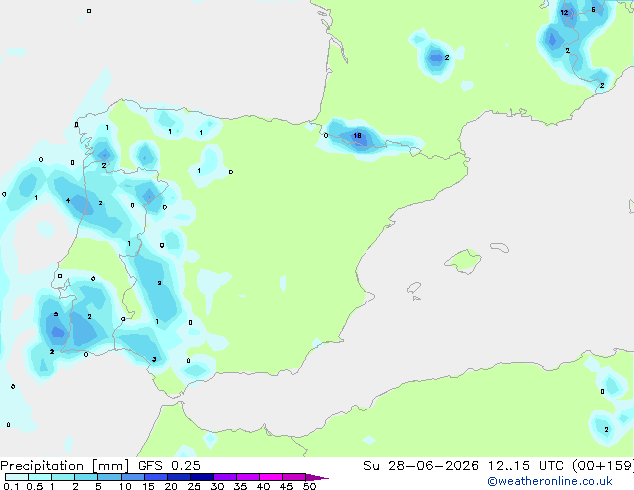Click the Mallorca island outline
The height and width of the screenshot is (490, 634).
(463, 262)
